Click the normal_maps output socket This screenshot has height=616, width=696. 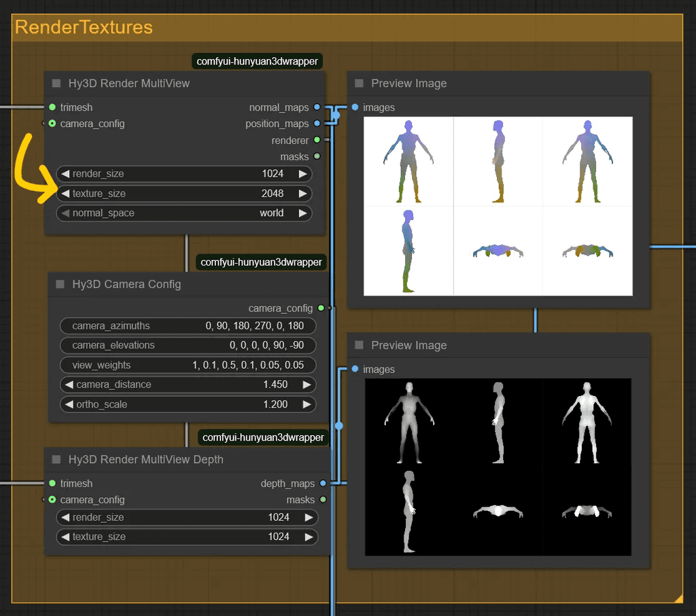point(318,107)
